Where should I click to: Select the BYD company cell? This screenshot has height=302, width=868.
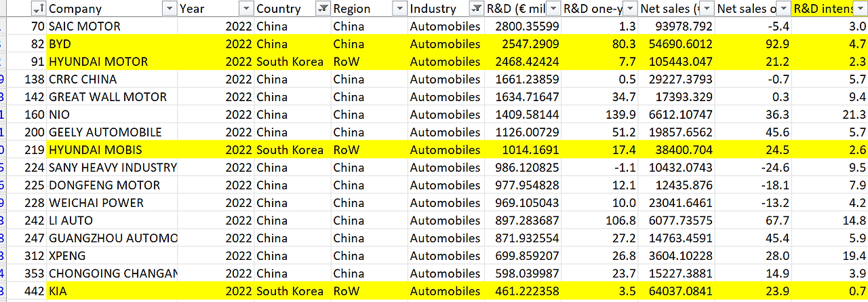pos(112,44)
